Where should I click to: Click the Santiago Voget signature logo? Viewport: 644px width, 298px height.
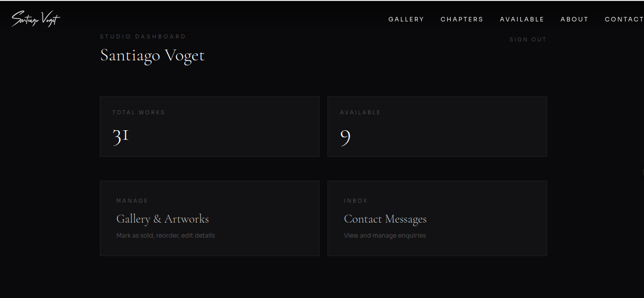[x=35, y=18]
